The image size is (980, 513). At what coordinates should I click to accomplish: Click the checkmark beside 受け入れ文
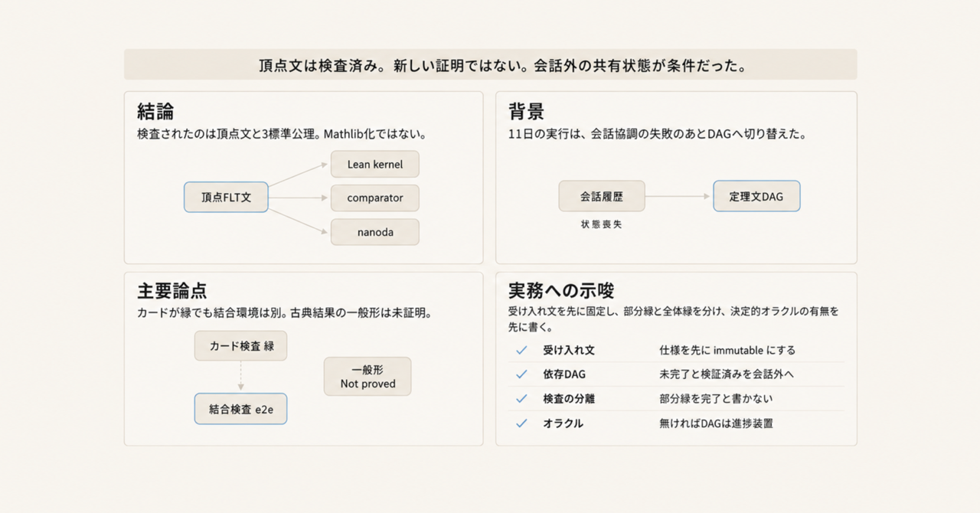click(521, 350)
